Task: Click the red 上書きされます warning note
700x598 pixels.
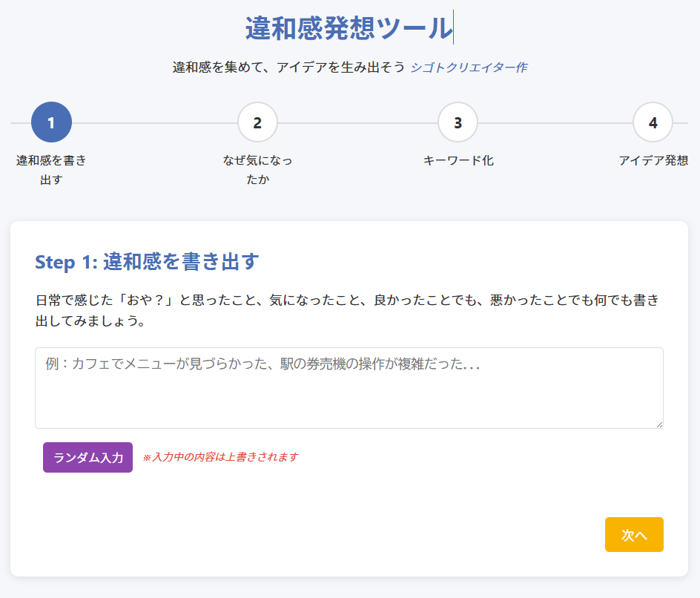Action: click(x=220, y=457)
